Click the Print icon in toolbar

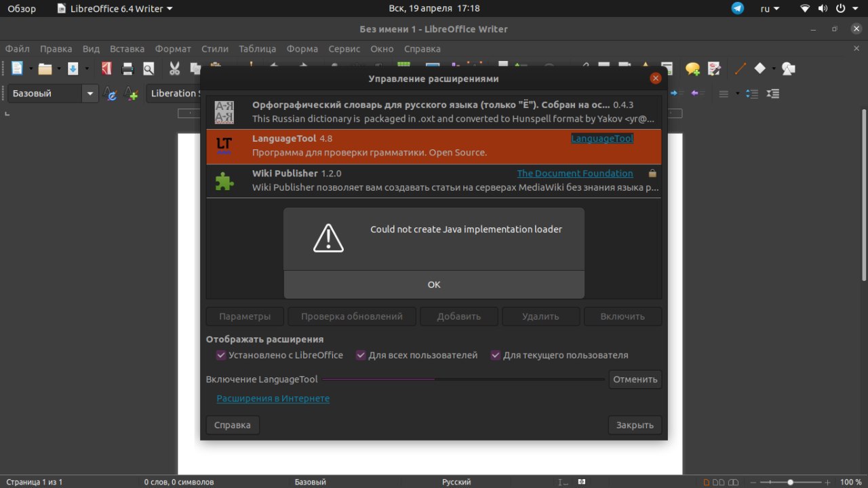click(127, 69)
